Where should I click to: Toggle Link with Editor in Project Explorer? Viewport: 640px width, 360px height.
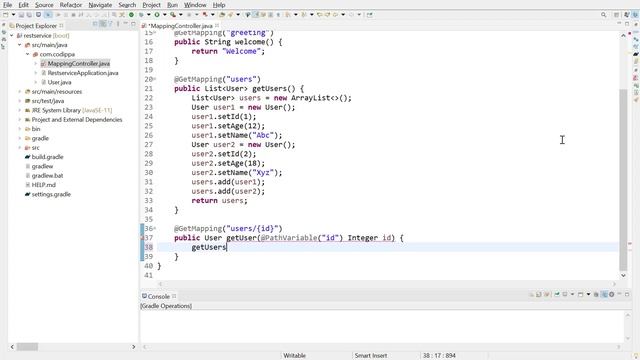[103, 24]
